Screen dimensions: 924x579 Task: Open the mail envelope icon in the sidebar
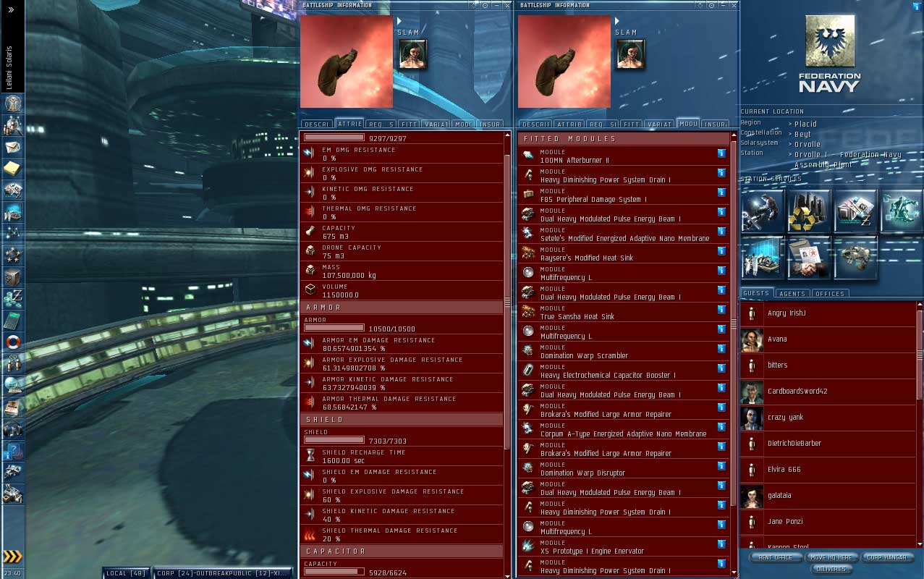pyautogui.click(x=13, y=147)
